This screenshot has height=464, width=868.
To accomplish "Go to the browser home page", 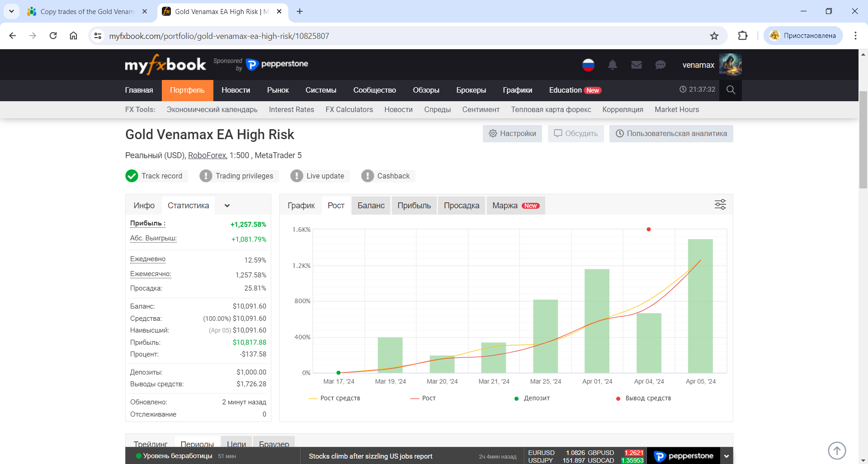I will (73, 36).
